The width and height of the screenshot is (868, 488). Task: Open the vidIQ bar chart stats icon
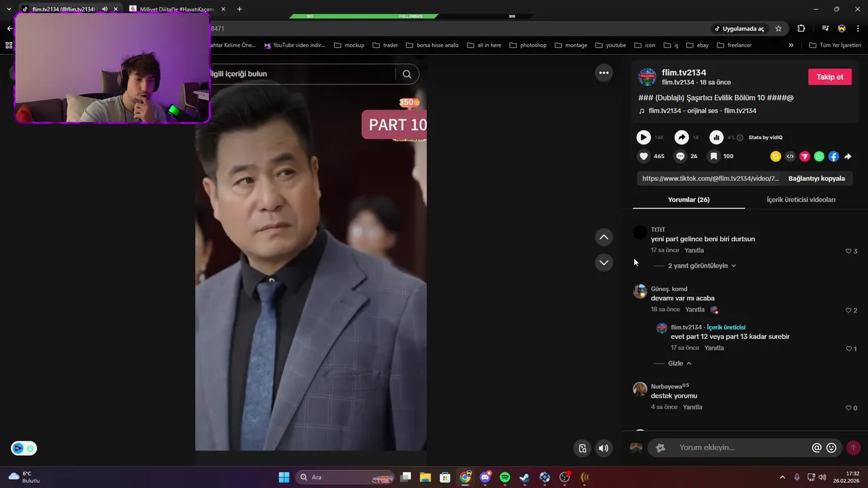tap(716, 138)
